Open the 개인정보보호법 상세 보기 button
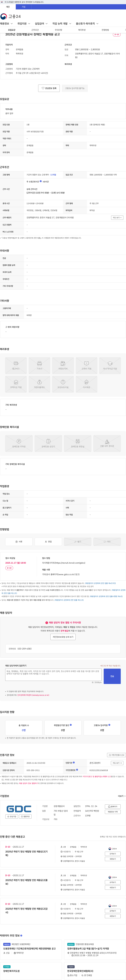The image size is (126, 980). 63,637
